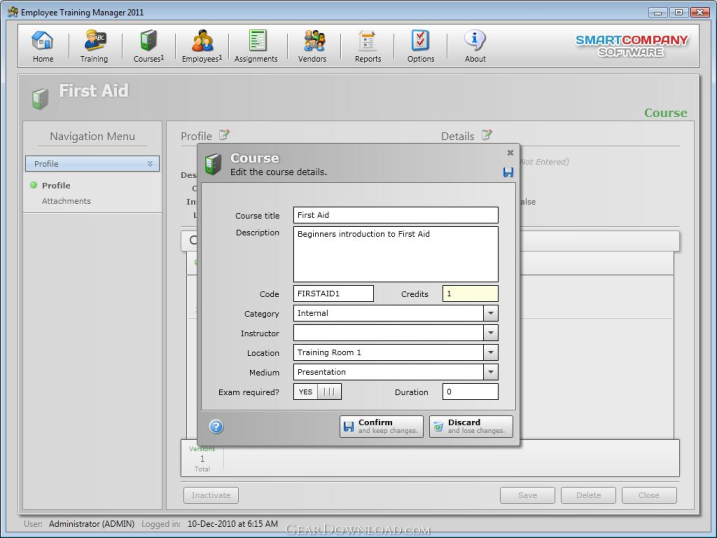The width and height of the screenshot is (717, 538).
Task: Click the Administrator (ADMIN) status bar text
Action: pyautogui.click(x=91, y=524)
